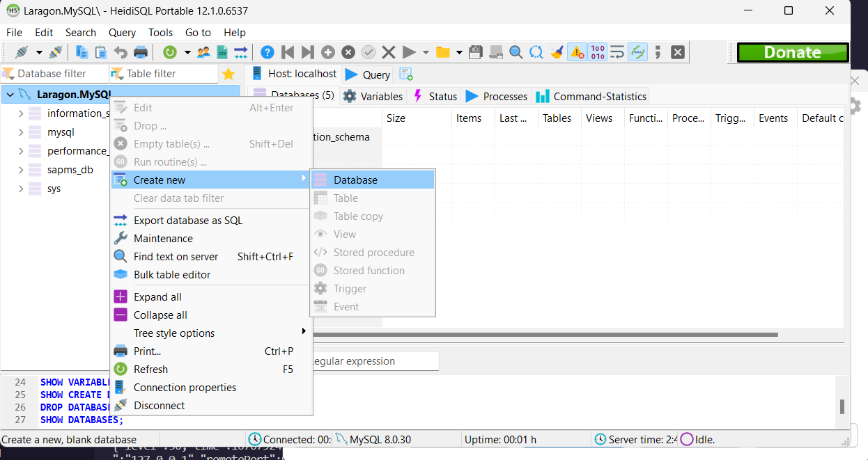Click the replace text circular arrows icon

536,52
